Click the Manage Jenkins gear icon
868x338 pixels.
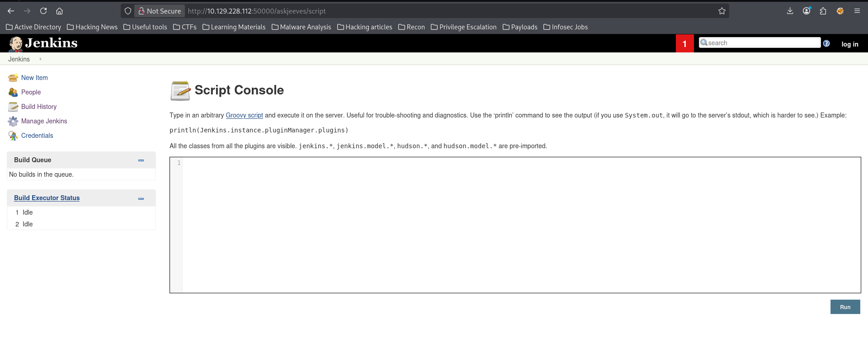click(x=13, y=121)
